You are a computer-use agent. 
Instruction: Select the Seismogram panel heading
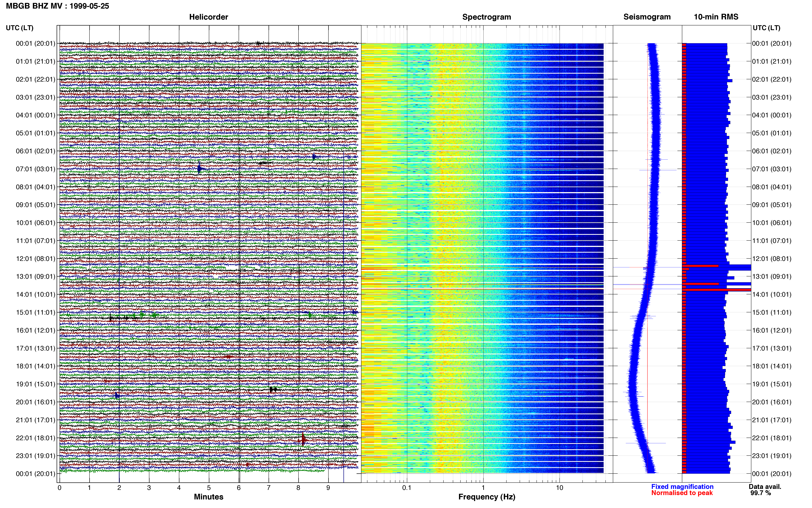pyautogui.click(x=647, y=17)
